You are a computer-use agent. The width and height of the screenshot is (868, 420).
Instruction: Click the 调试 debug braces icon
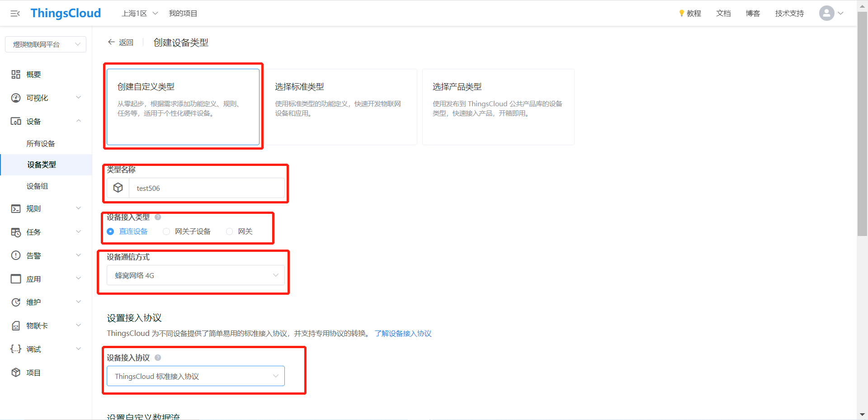(x=16, y=349)
